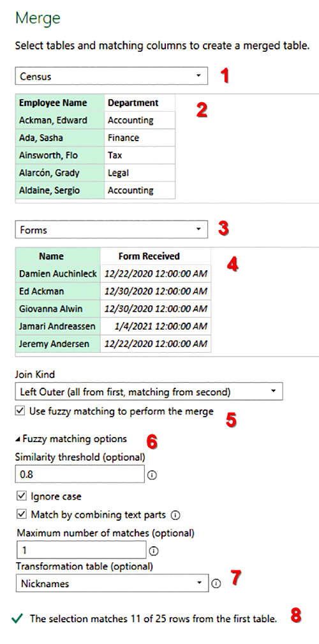This screenshot has width=319, height=644.
Task: Open the Nicknames transformation table dropdown
Action: coord(112,583)
